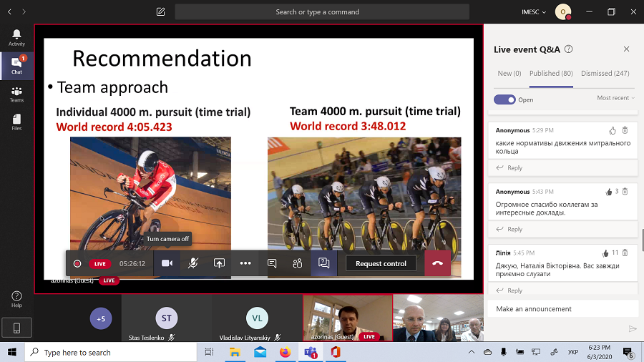Click the Search or type a command box
This screenshot has height=362, width=644.
click(322, 12)
